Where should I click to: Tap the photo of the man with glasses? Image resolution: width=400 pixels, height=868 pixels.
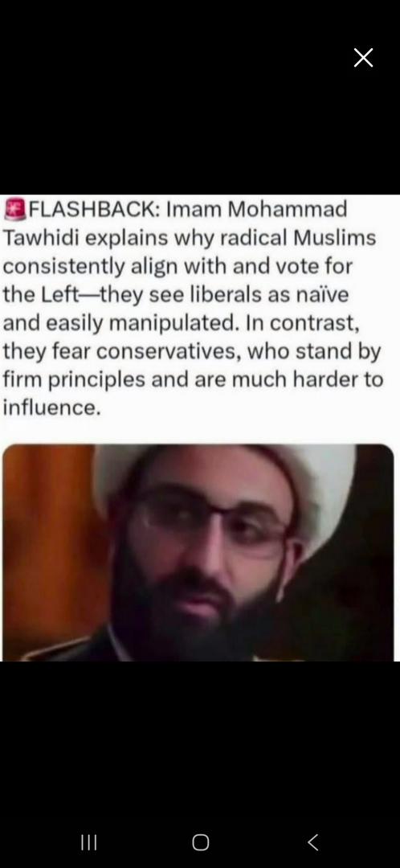coord(198,552)
